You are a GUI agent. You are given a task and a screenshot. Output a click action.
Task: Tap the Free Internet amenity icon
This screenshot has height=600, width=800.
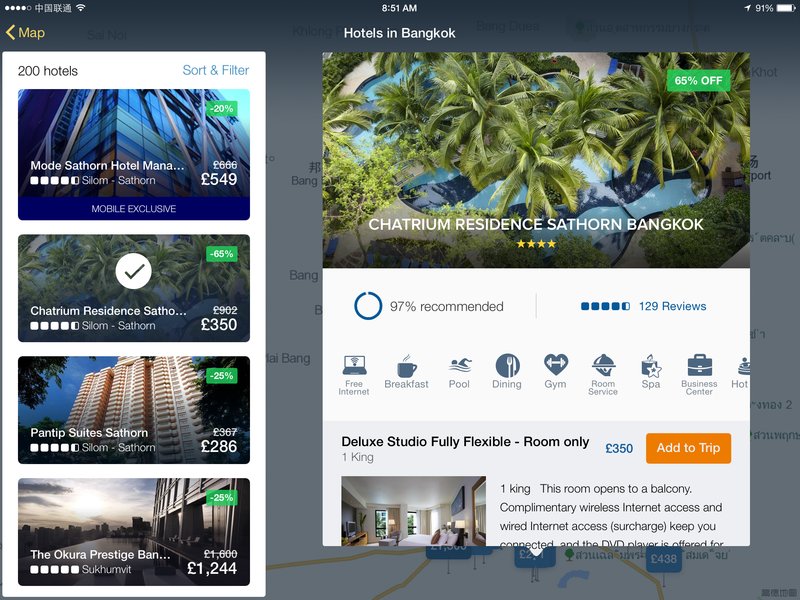(354, 365)
